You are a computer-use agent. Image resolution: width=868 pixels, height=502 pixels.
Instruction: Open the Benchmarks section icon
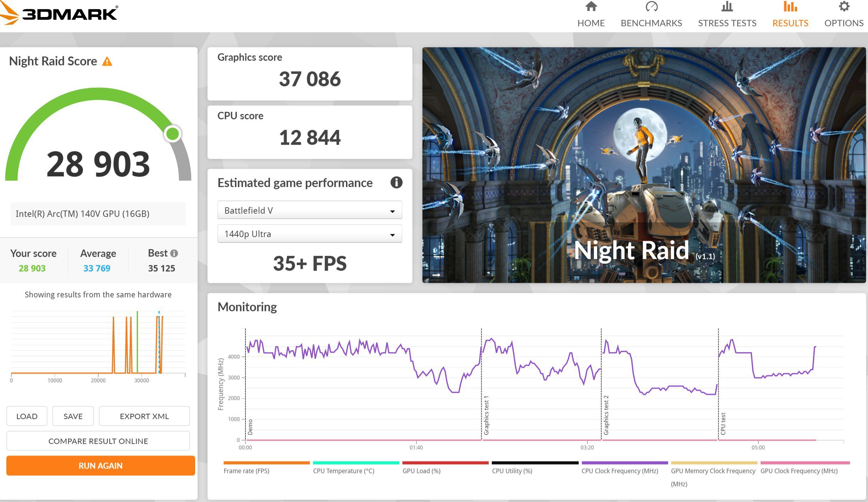[x=651, y=8]
